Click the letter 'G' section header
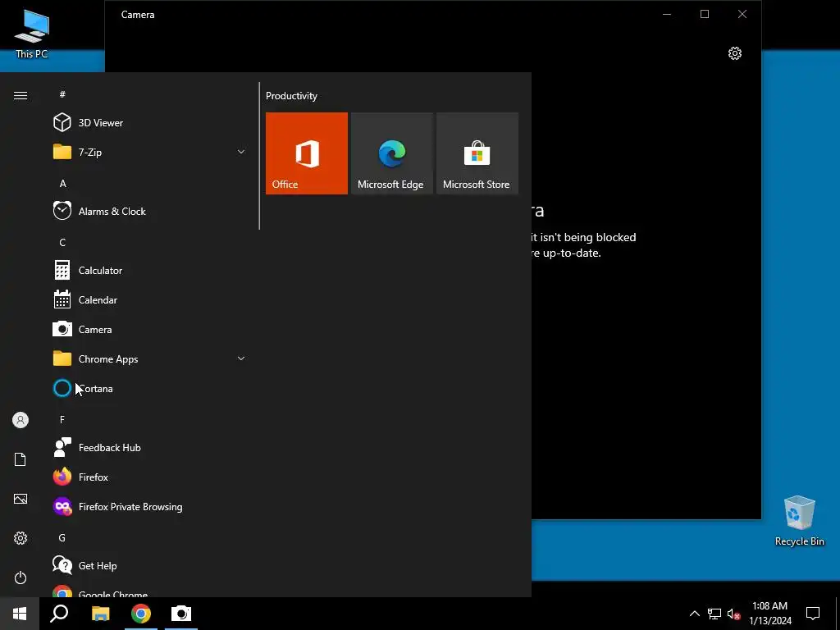840x630 pixels. point(62,537)
